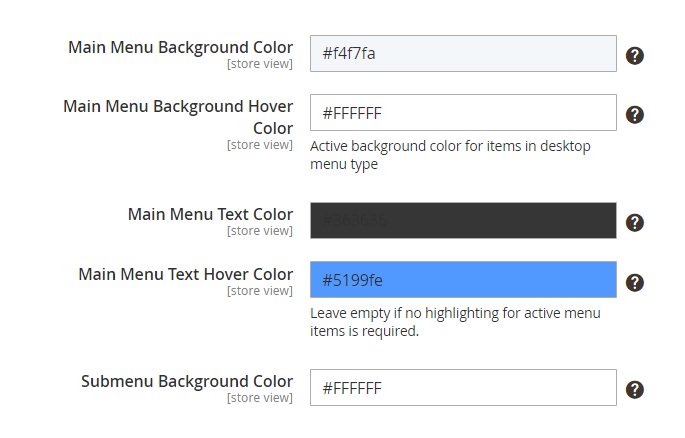Image resolution: width=685 pixels, height=438 pixels.
Task: Show help for Main Menu Text Hover Color
Action: tap(634, 283)
